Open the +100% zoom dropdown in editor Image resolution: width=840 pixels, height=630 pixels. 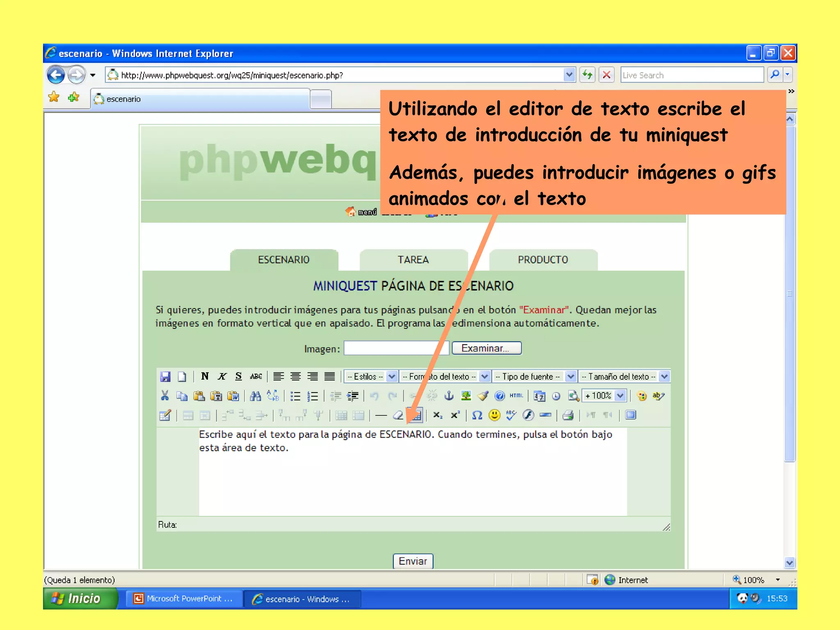(604, 396)
